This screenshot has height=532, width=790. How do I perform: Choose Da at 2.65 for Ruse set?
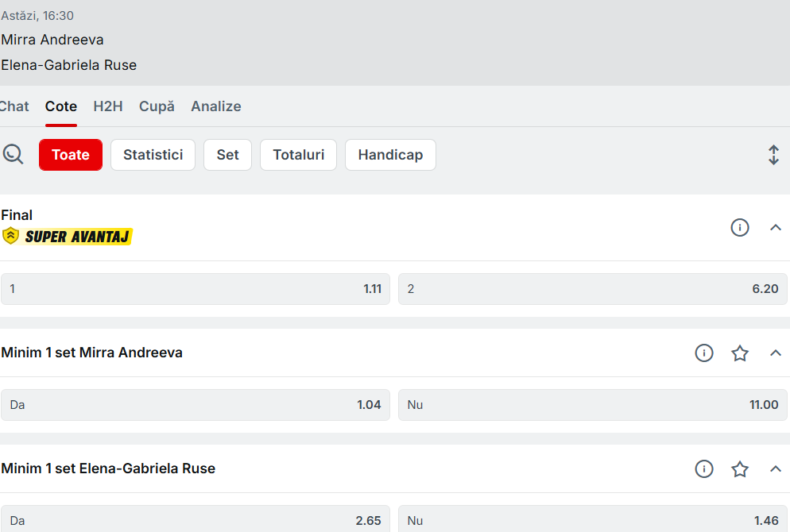pyautogui.click(x=196, y=520)
